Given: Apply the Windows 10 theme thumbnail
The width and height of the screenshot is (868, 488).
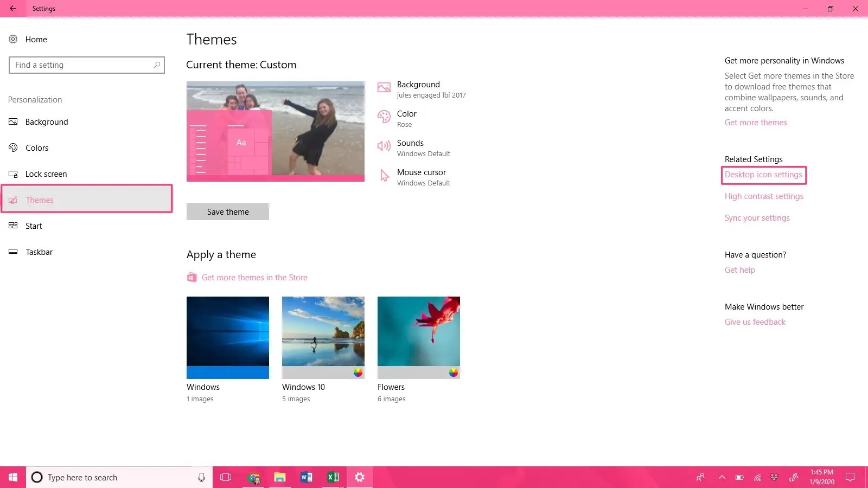Looking at the screenshot, I should pyautogui.click(x=323, y=337).
